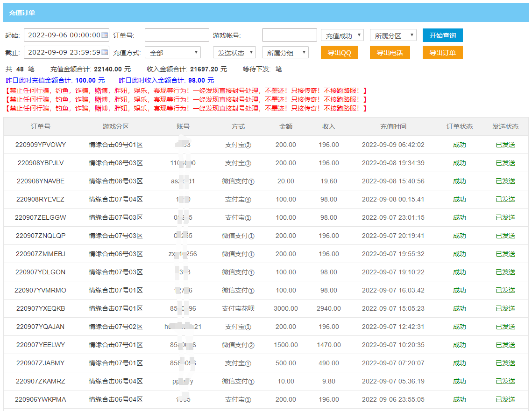Select order 220907YXEQKB with 3000.00 amount
Image resolution: width=532 pixels, height=411 pixels.
click(41, 308)
